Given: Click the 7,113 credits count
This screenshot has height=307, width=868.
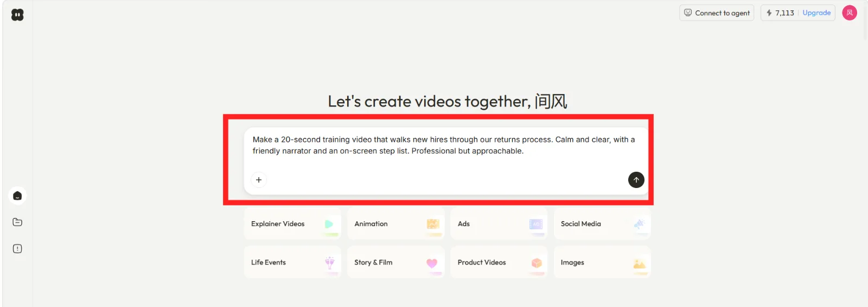Looking at the screenshot, I should (x=784, y=13).
